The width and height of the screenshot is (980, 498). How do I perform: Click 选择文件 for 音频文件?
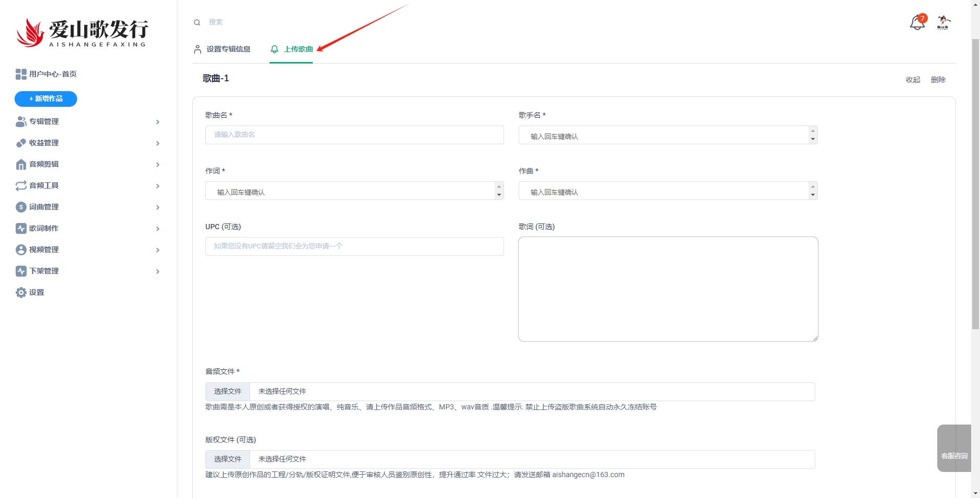coord(228,392)
